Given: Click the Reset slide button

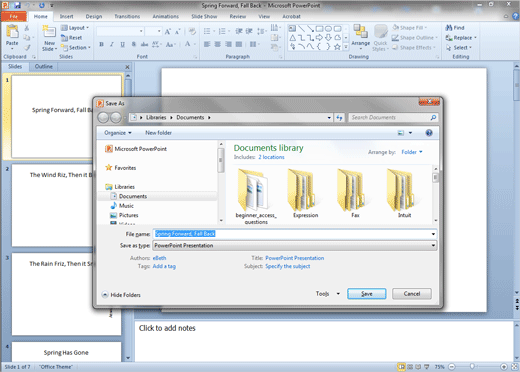Looking at the screenshot, I should [71, 38].
